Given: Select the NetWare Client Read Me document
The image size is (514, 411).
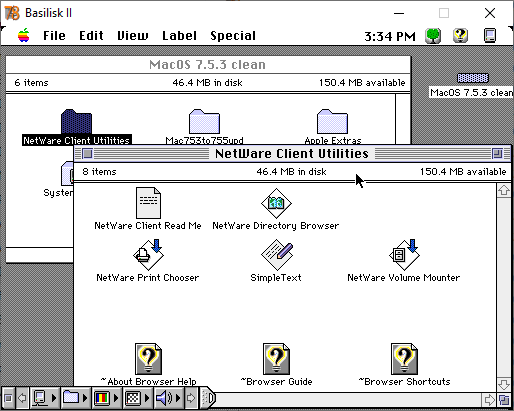Looking at the screenshot, I should pyautogui.click(x=148, y=203).
